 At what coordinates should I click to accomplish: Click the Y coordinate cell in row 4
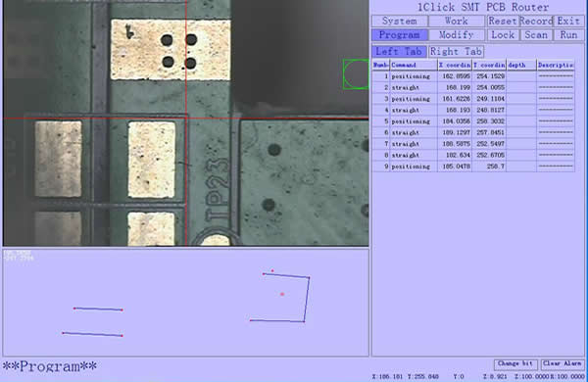(x=489, y=110)
